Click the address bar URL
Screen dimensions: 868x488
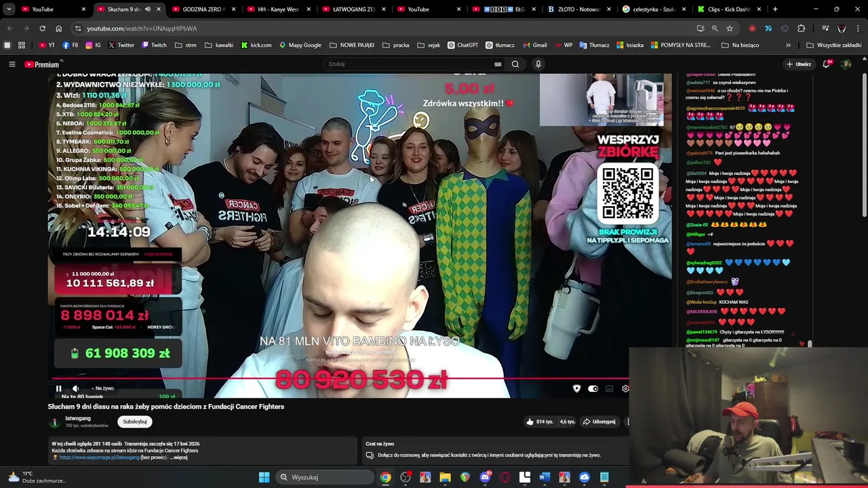pos(142,28)
